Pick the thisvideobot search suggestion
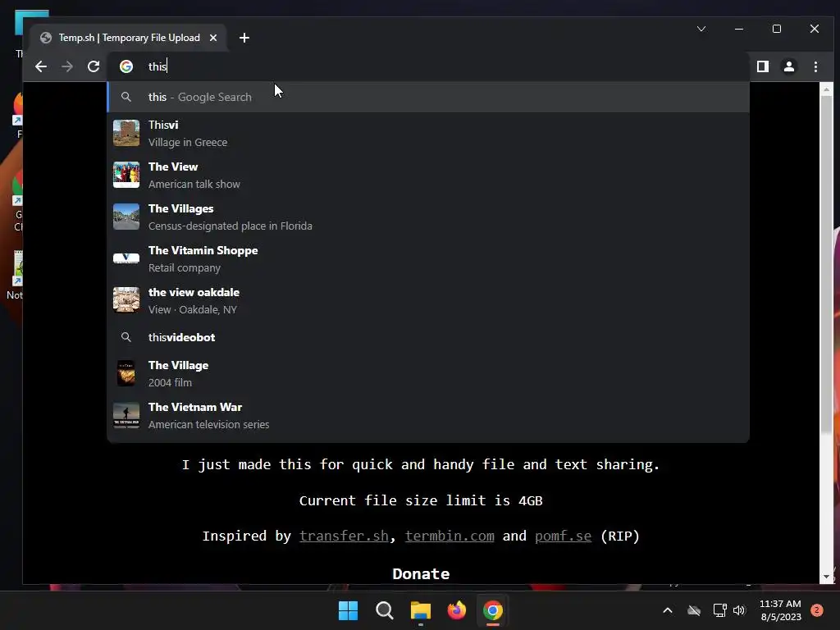The height and width of the screenshot is (630, 840). 428,337
